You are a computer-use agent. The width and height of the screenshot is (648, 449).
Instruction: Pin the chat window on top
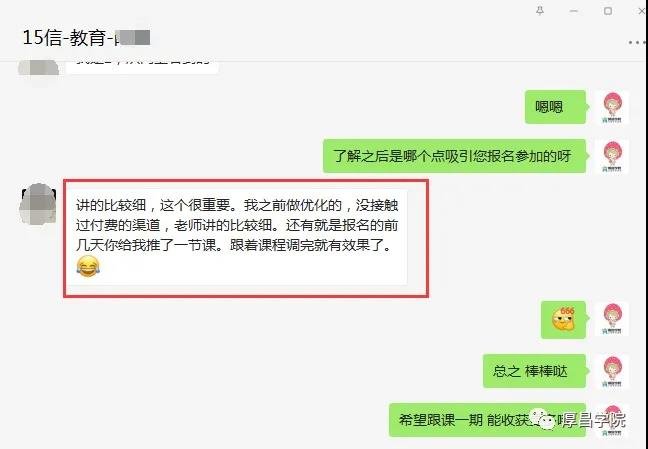coord(540,11)
